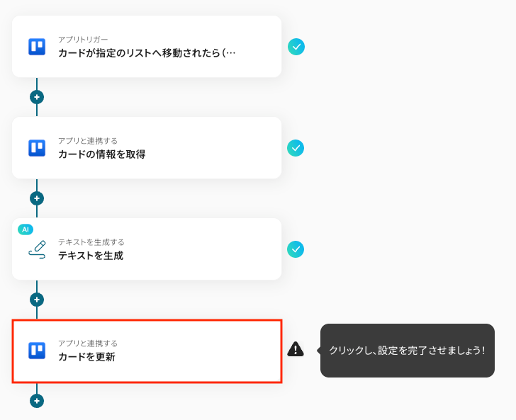Click the AI badge on text generation card
This screenshot has height=420, width=516.
tap(26, 229)
